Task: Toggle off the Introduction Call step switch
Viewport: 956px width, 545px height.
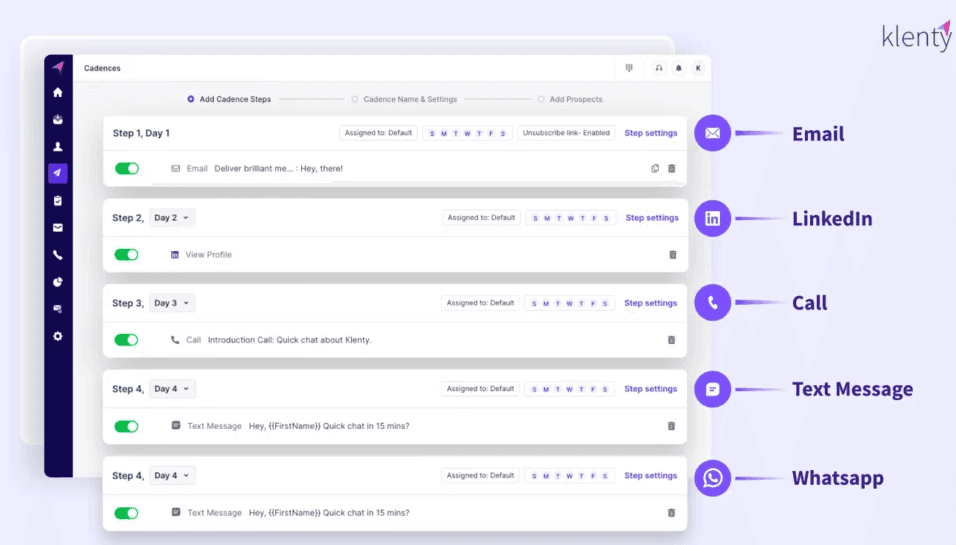Action: 127,340
